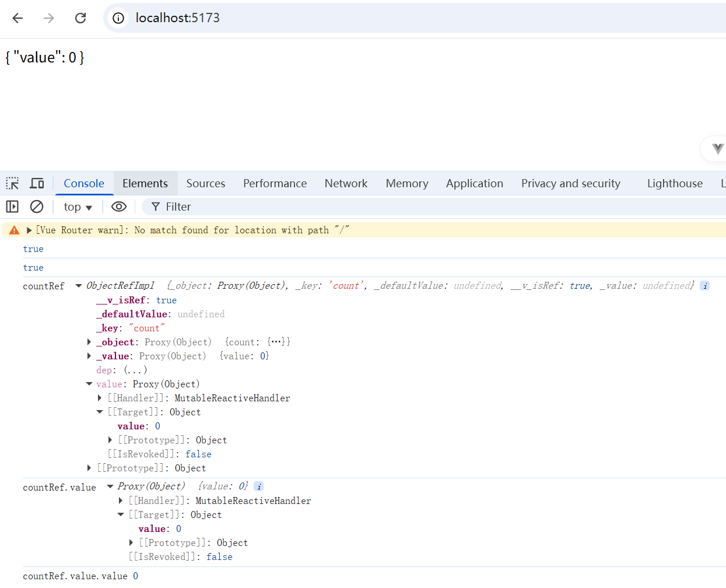Click the warning triangle icon

[15, 230]
